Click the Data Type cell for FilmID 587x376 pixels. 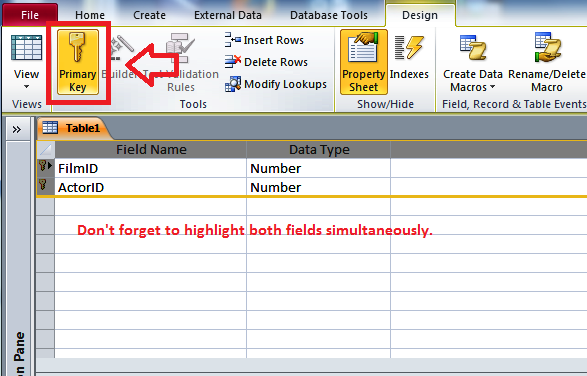pos(318,168)
